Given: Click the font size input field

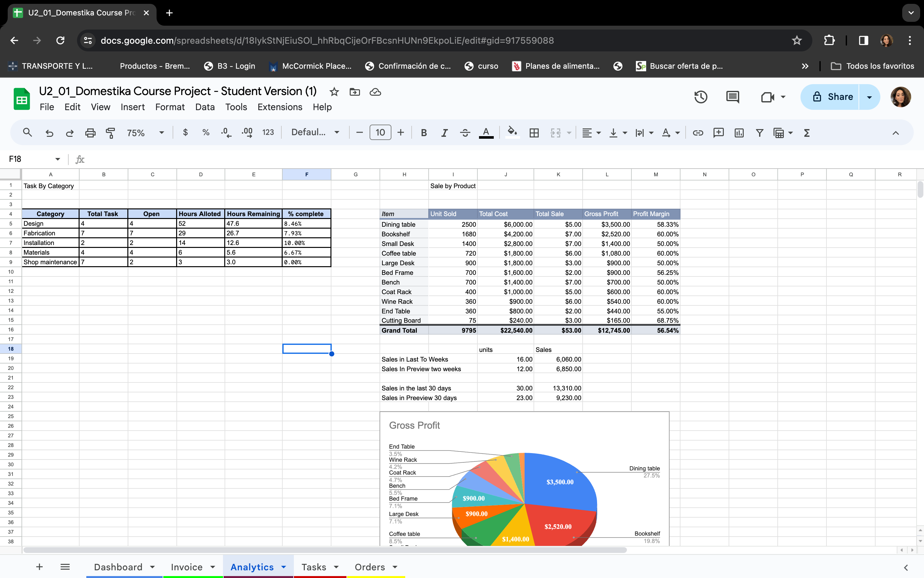Looking at the screenshot, I should click(380, 133).
